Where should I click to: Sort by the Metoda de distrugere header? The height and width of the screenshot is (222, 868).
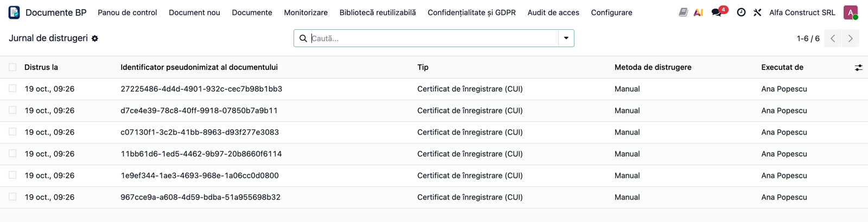tap(653, 67)
